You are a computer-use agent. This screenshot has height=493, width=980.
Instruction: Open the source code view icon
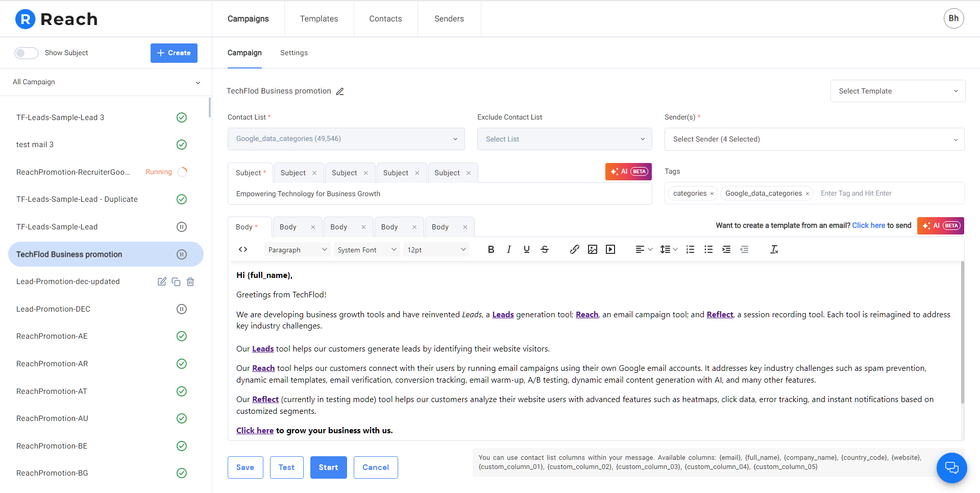coord(243,249)
